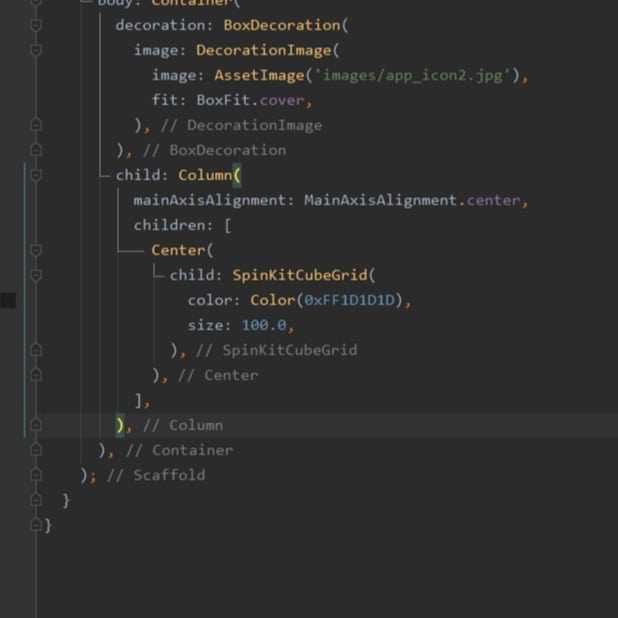Click the closing bracket '],' of children list
The height and width of the screenshot is (618, 618).
[x=142, y=400]
